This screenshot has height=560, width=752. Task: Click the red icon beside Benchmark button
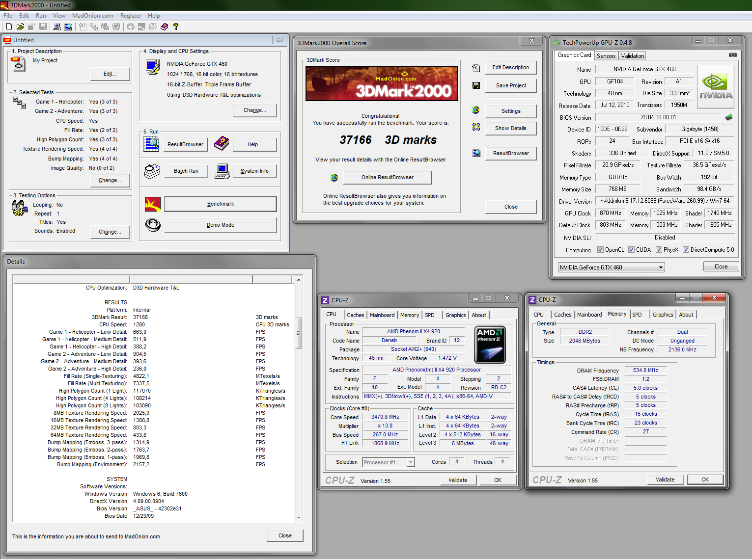[153, 204]
